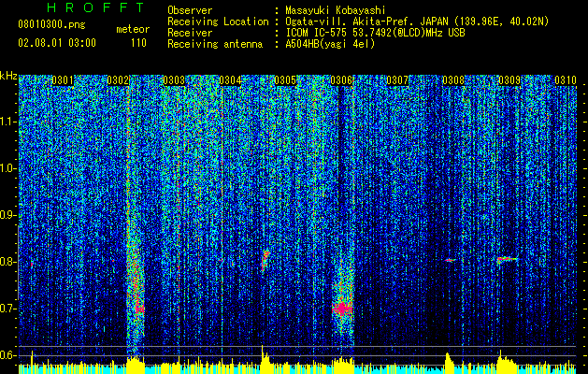Click the long horizontal echo at 0309

508,259
